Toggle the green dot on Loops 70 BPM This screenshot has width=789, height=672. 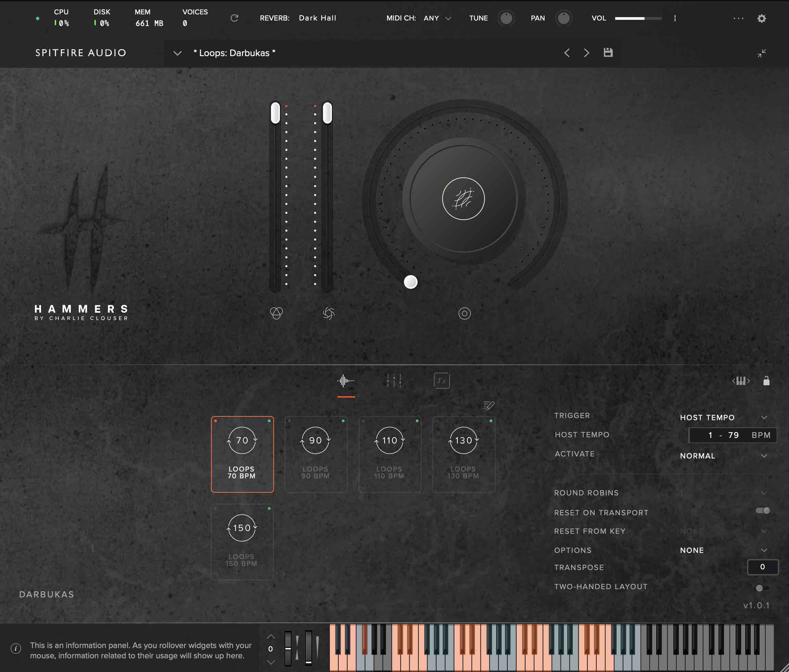[269, 421]
